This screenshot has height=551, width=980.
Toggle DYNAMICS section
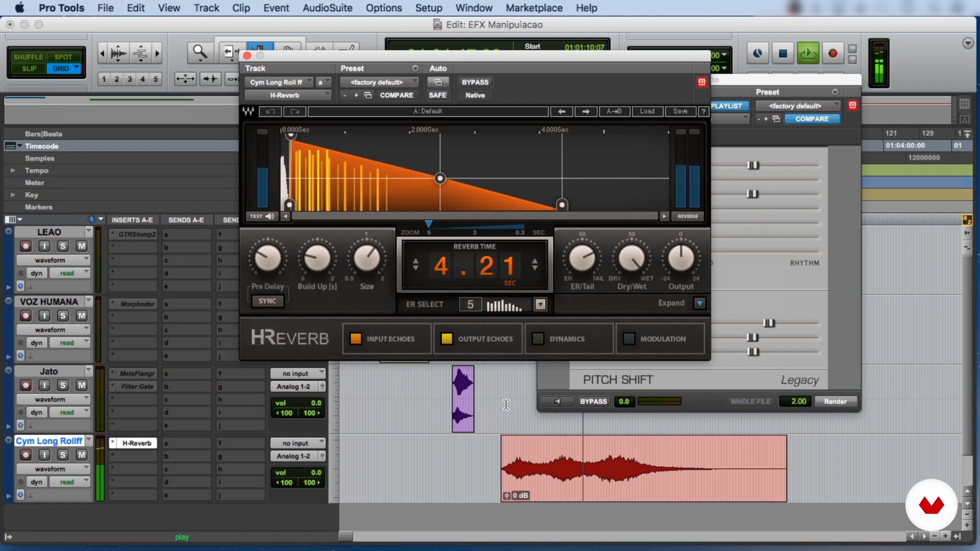[x=569, y=339]
